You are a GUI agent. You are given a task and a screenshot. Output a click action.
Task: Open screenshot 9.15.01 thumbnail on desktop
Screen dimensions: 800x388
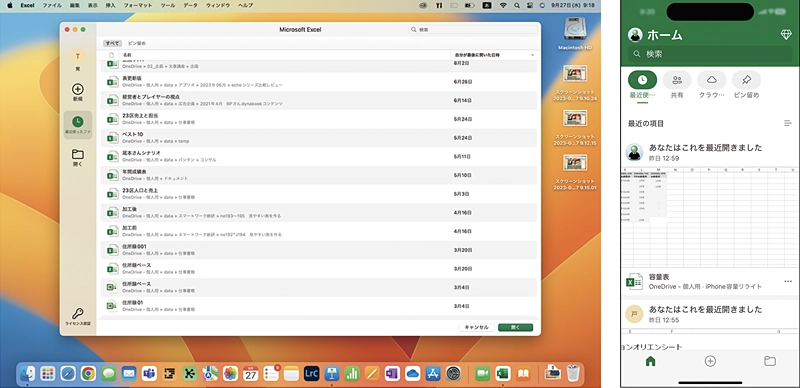tap(575, 163)
